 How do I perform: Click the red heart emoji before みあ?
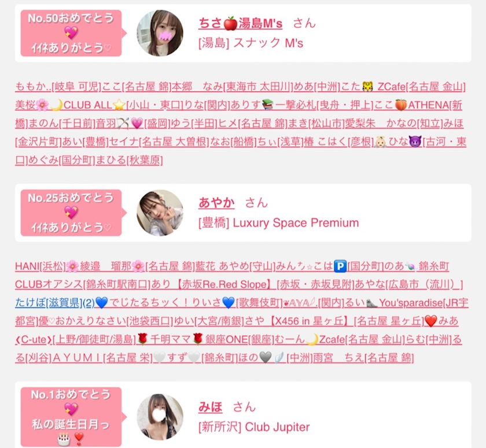(431, 321)
